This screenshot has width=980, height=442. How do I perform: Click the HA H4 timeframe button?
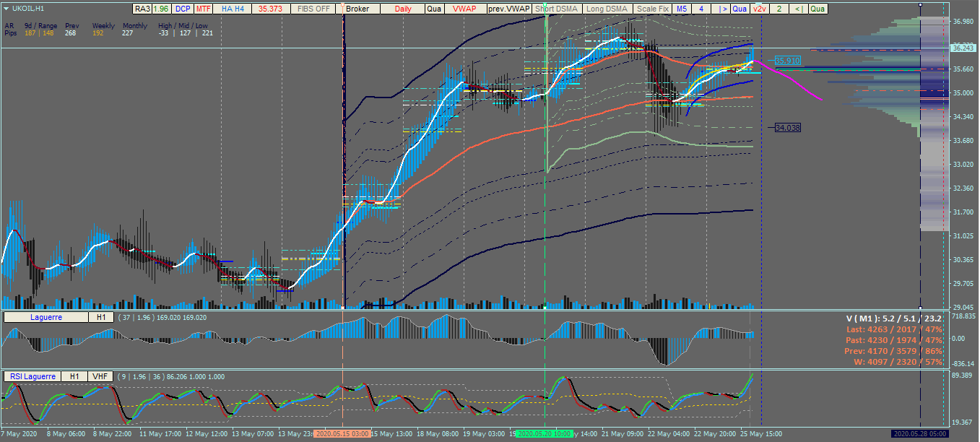[x=233, y=9]
